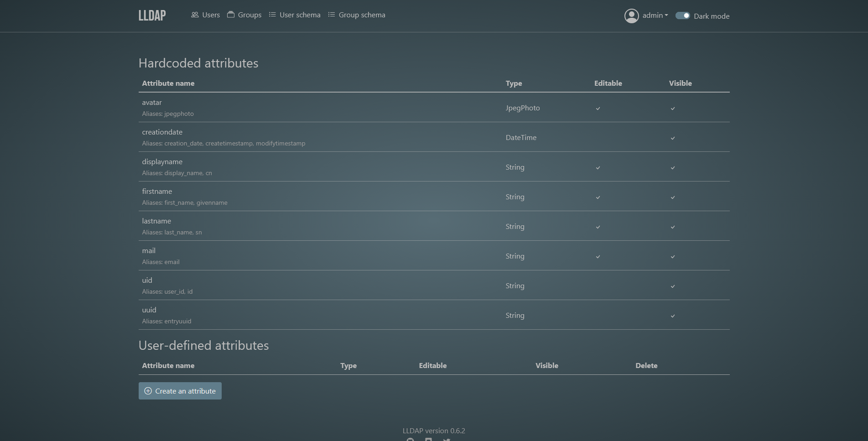Click the LLDAP logo
This screenshot has width=868, height=441.
[x=152, y=16]
